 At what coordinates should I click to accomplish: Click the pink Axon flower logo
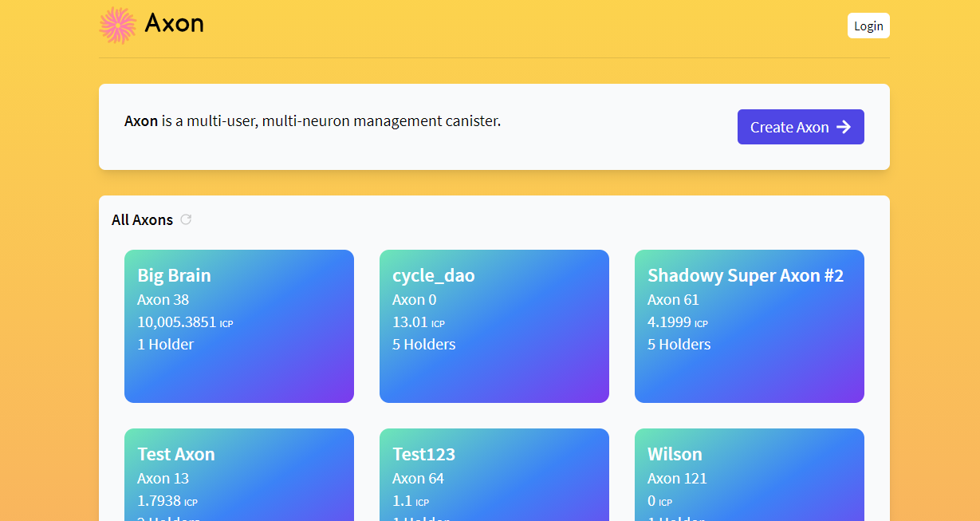tap(118, 25)
